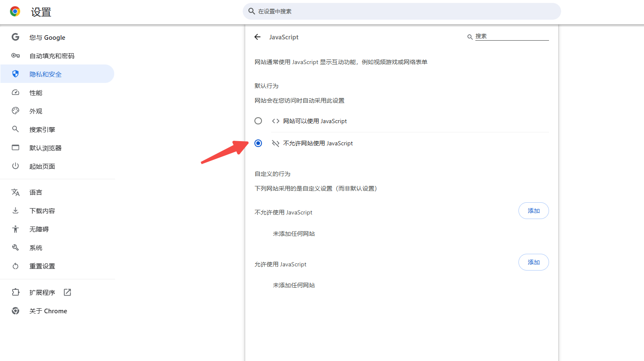Select radio button 不允许网站使用 JavaScript
This screenshot has height=361, width=644.
click(258, 143)
